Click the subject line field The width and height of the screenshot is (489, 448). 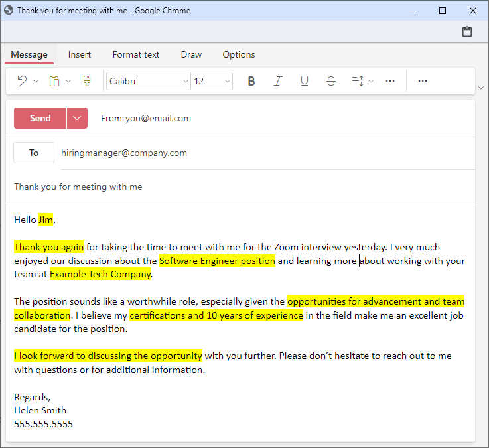(x=239, y=187)
